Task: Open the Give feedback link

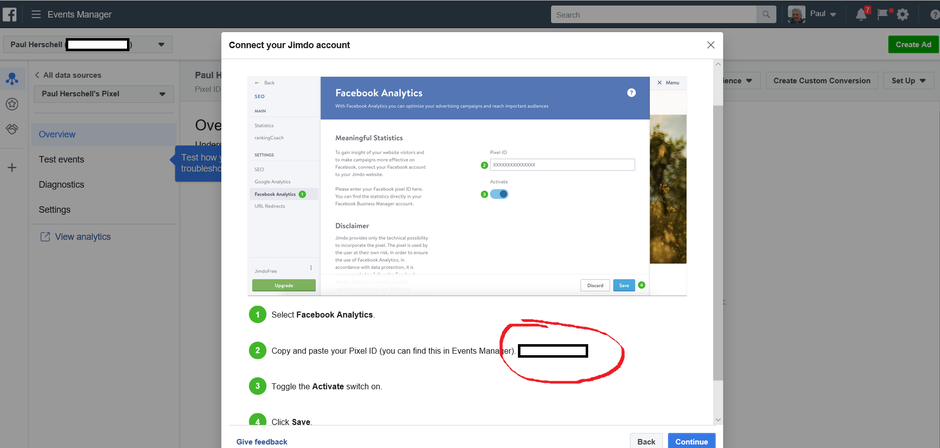Action: click(x=262, y=442)
